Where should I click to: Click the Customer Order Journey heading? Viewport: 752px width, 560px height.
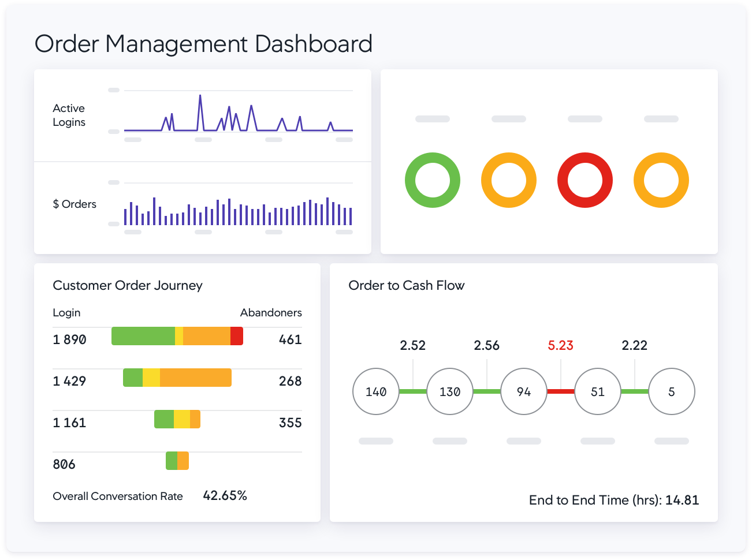tap(128, 286)
